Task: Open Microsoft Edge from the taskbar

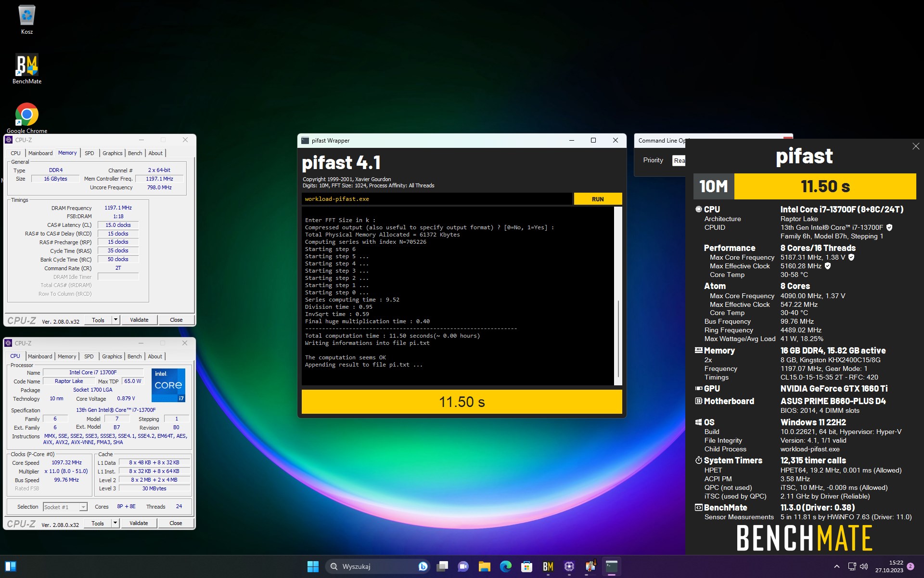Action: click(505, 566)
